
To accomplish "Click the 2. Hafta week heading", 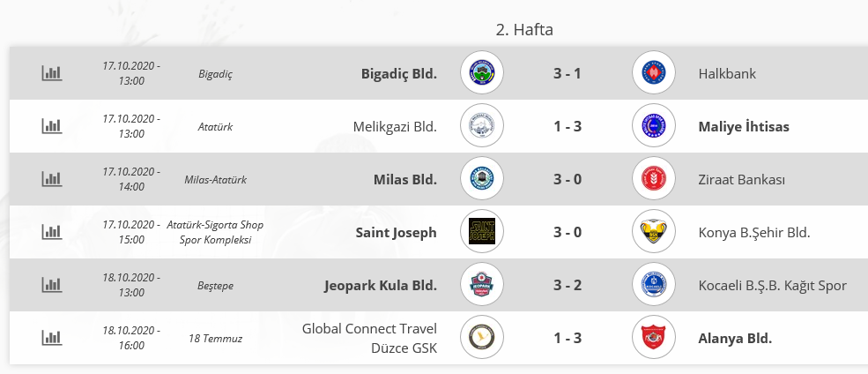I will tap(524, 29).
